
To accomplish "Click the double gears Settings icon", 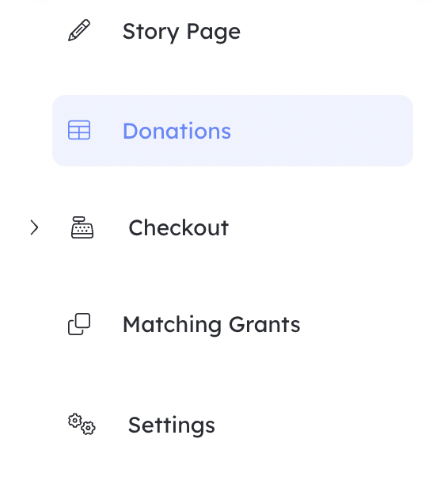I will coord(82,424).
